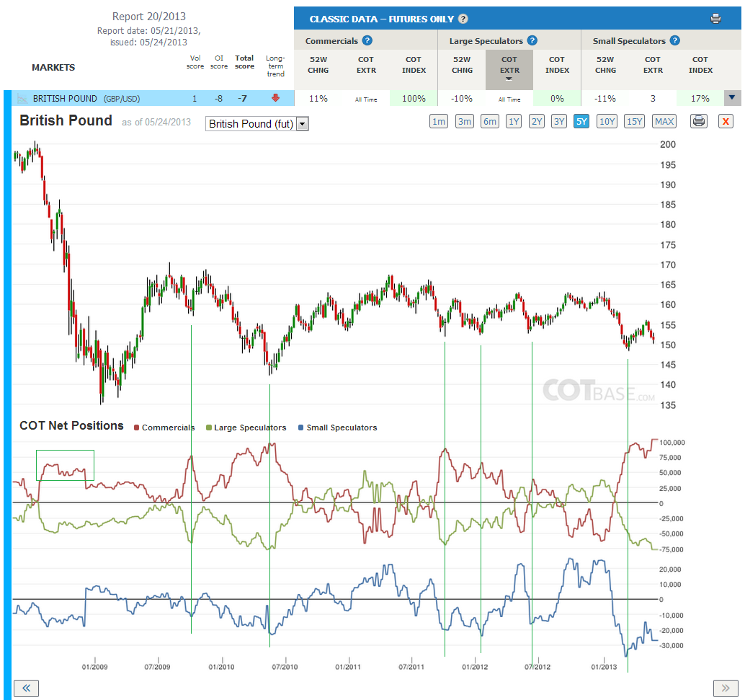Click the red long-term trend down arrow
Viewport: 745px width, 700px height.
(x=275, y=98)
